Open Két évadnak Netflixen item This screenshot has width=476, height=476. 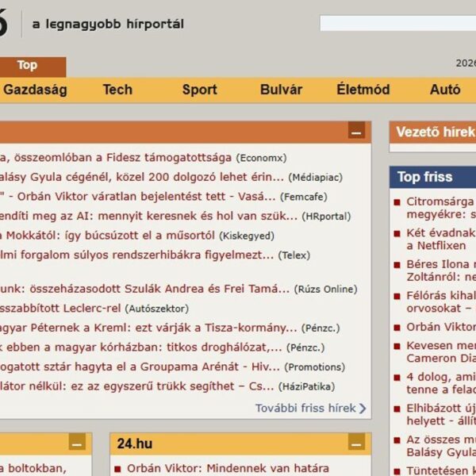click(441, 240)
